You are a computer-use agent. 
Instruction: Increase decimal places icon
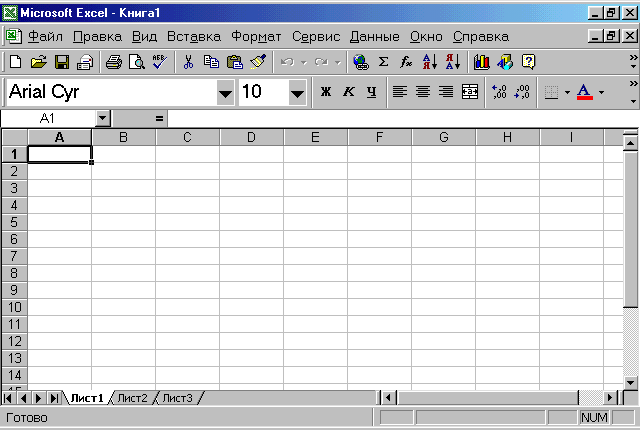coord(499,92)
